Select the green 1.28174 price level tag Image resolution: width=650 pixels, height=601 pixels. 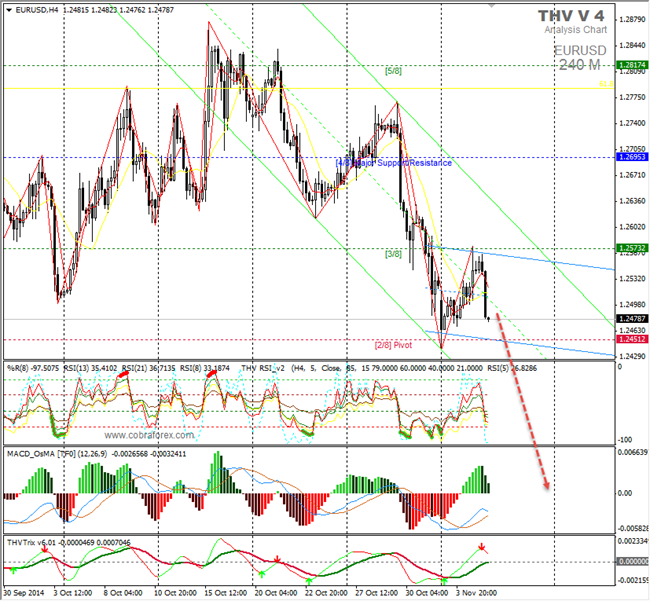630,65
